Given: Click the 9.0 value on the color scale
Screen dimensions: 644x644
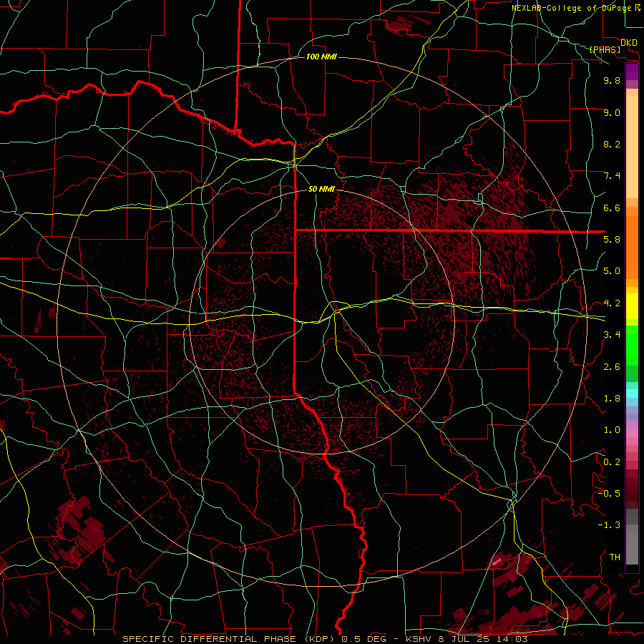Looking at the screenshot, I should coord(612,112).
